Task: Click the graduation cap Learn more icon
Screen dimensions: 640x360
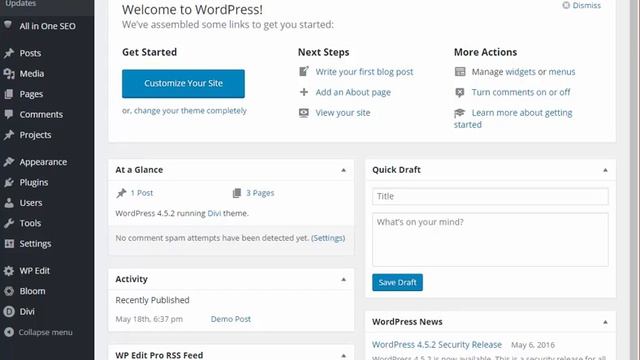Action: (x=460, y=113)
